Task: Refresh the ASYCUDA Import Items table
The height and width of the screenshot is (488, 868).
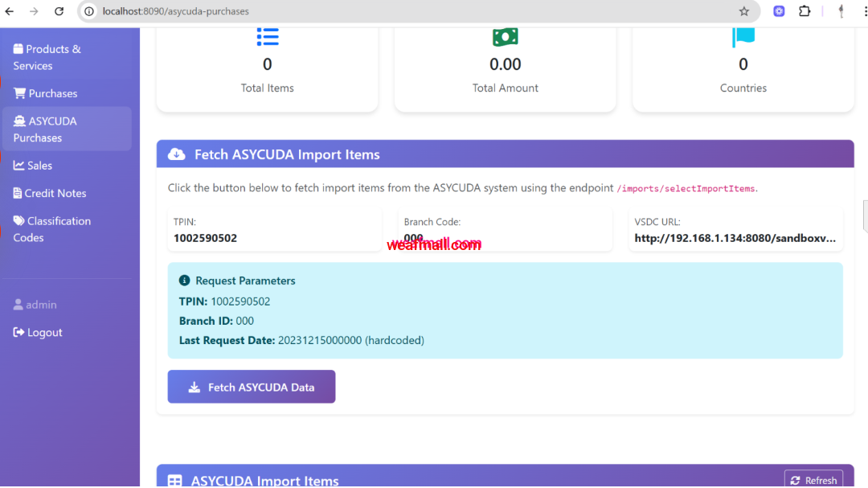Action: pos(813,479)
